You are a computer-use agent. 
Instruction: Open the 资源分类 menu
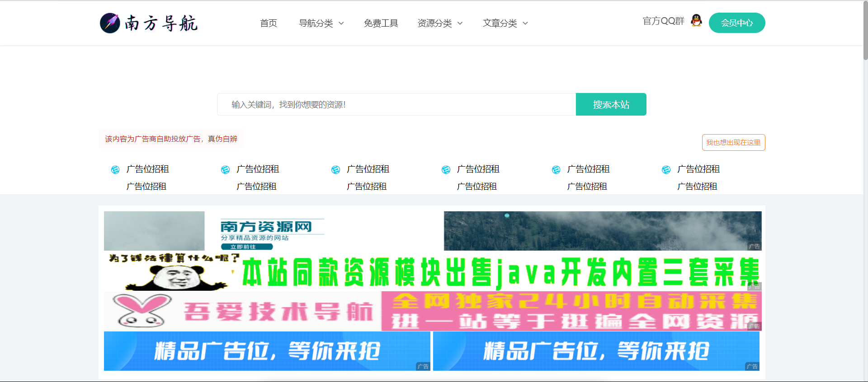(434, 23)
